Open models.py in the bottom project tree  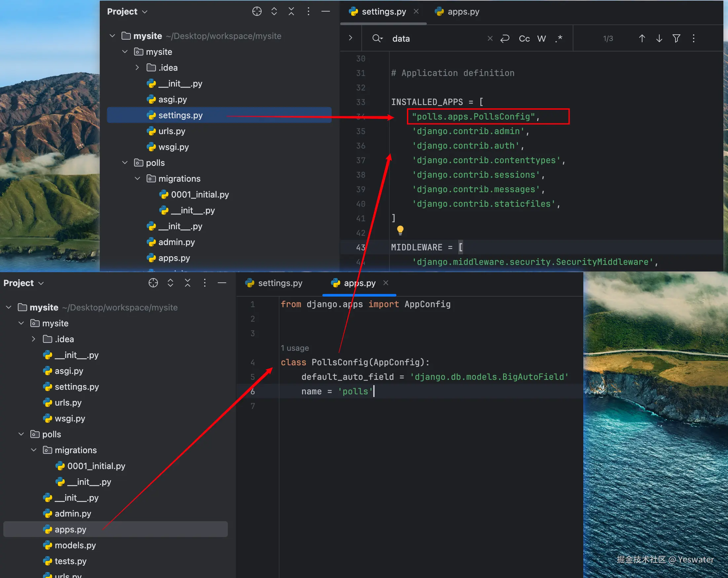pos(75,545)
